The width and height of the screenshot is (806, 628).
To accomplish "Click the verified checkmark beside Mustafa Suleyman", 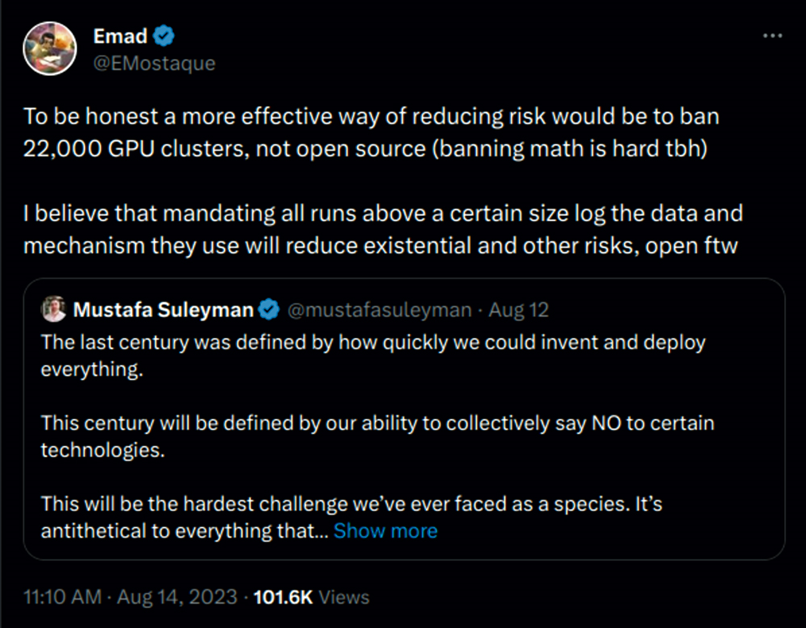I will click(x=268, y=310).
